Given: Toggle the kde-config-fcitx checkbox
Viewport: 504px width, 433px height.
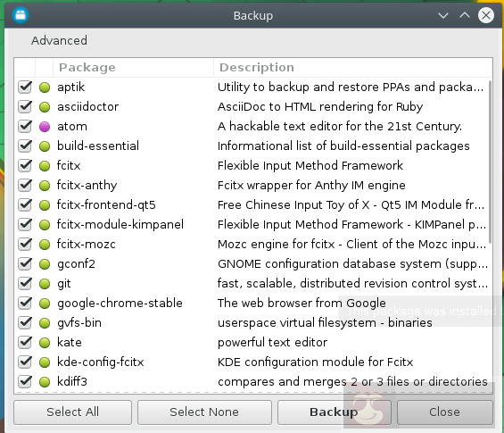Looking at the screenshot, I should pyautogui.click(x=25, y=362).
